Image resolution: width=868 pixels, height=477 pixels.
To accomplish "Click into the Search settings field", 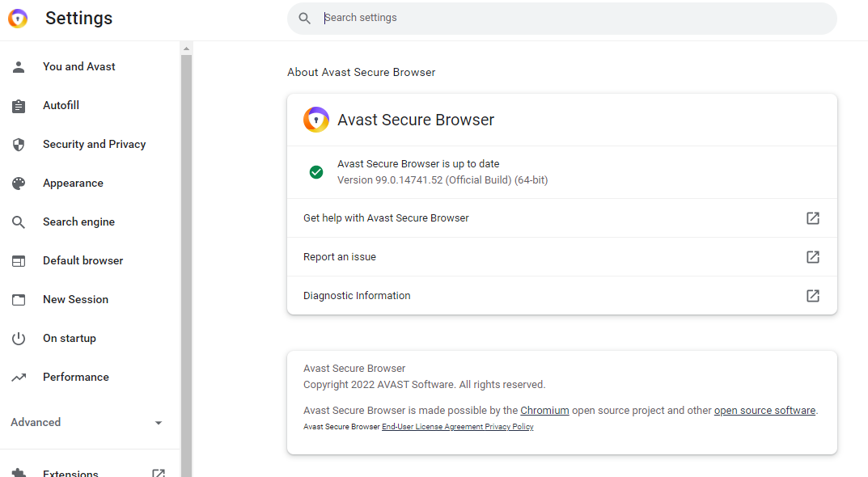I will pos(566,18).
